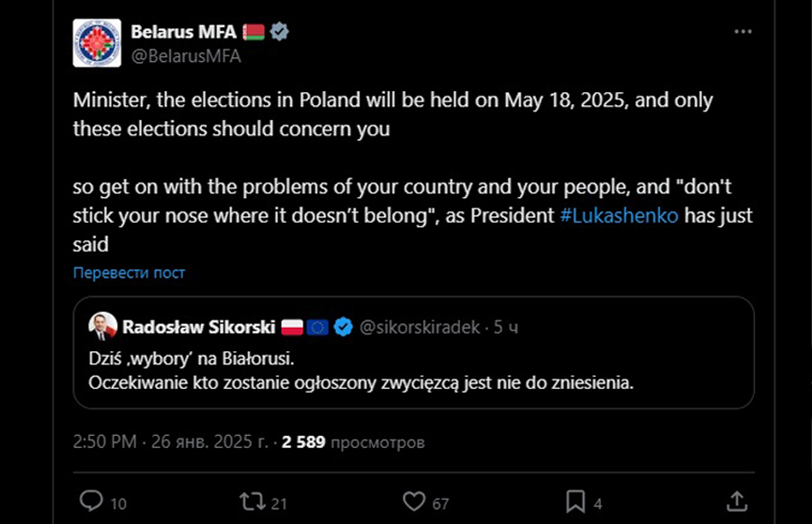Open the @BelarusMFA handle link
This screenshot has width=812, height=524.
[x=185, y=55]
